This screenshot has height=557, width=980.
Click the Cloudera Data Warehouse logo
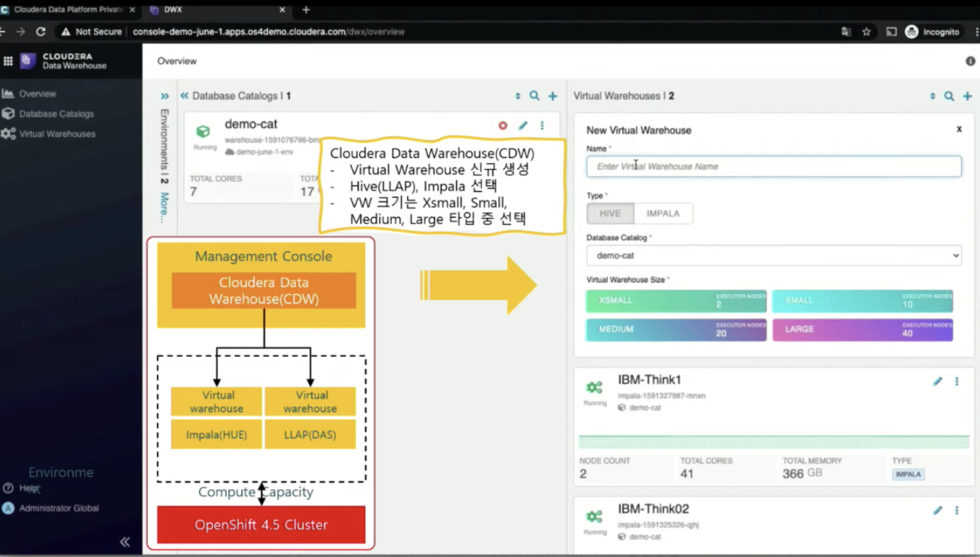point(64,61)
